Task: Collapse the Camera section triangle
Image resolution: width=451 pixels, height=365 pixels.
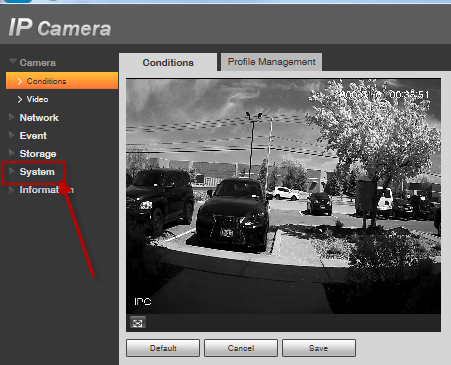Action: (13, 62)
